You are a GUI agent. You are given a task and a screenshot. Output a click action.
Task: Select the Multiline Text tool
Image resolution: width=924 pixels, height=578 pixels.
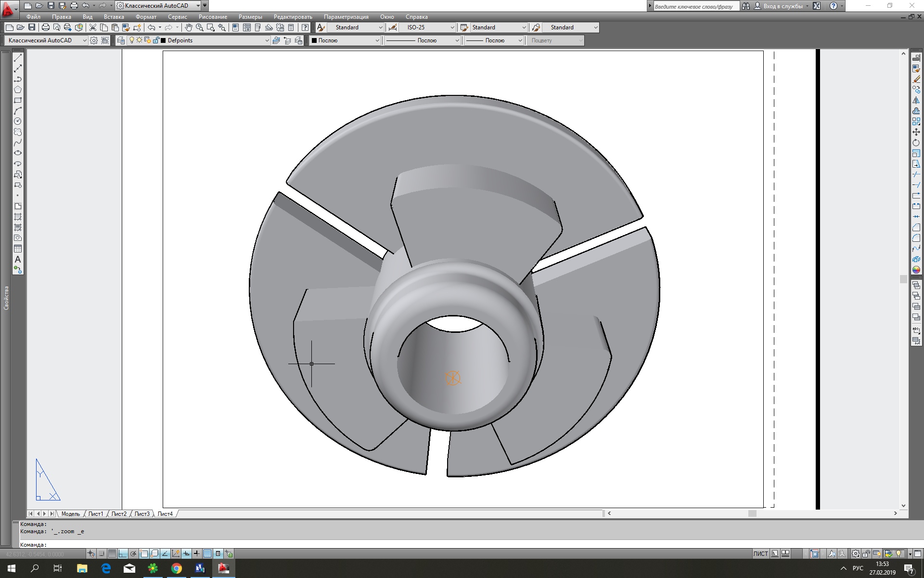click(18, 259)
